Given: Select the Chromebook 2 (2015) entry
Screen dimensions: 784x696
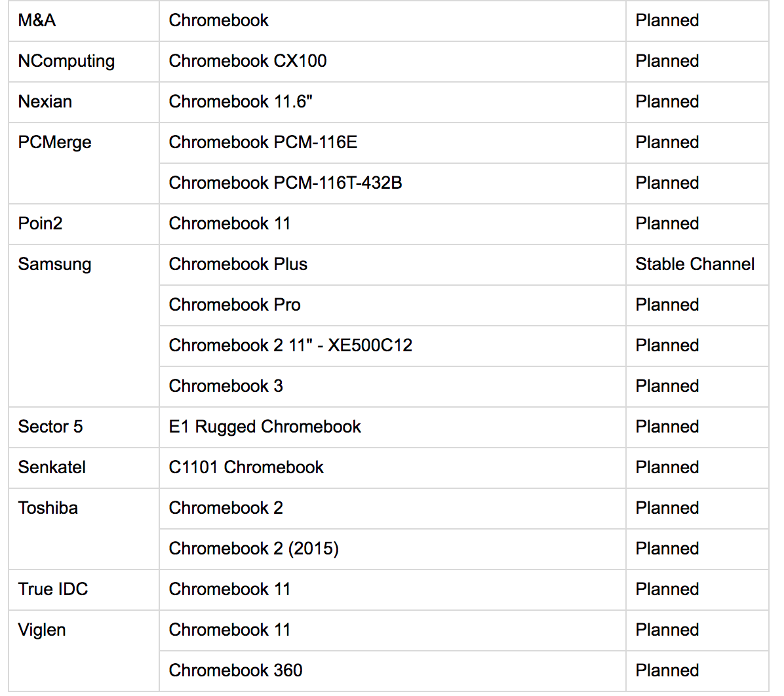Looking at the screenshot, I should [x=254, y=549].
